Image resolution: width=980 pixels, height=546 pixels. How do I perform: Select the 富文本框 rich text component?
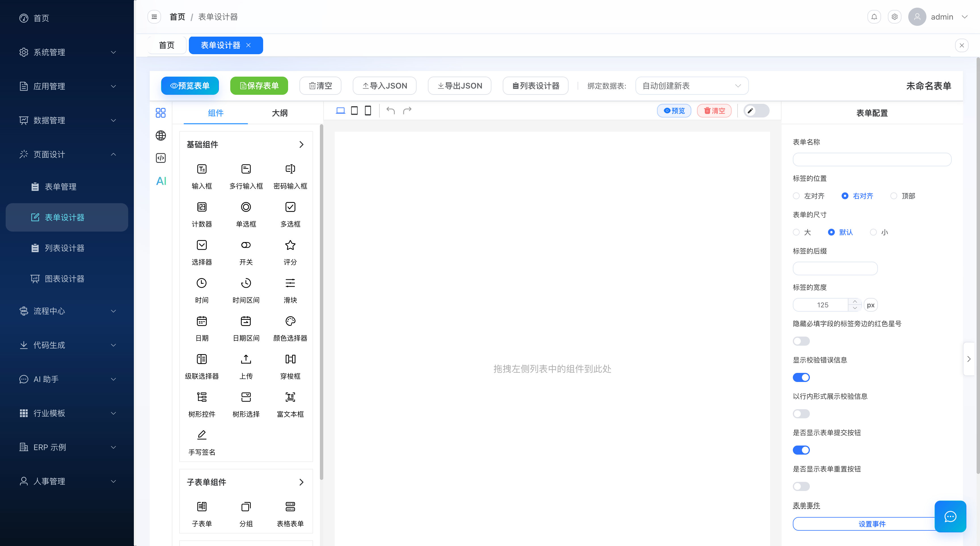[290, 405]
